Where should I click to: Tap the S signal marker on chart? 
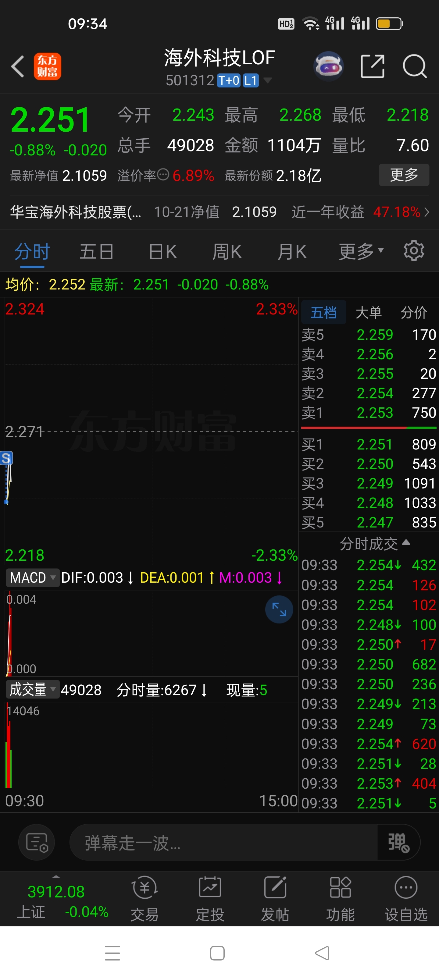click(6, 458)
